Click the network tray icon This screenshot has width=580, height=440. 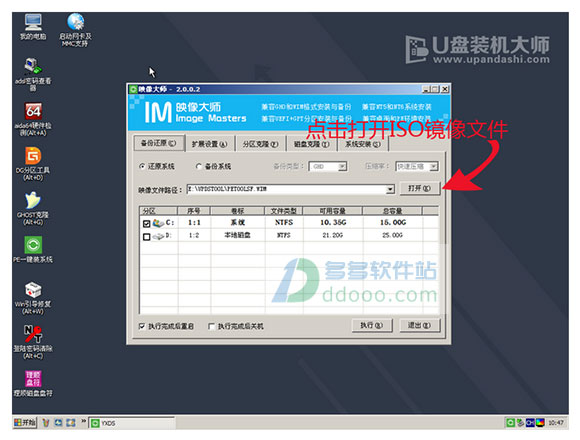tap(520, 422)
